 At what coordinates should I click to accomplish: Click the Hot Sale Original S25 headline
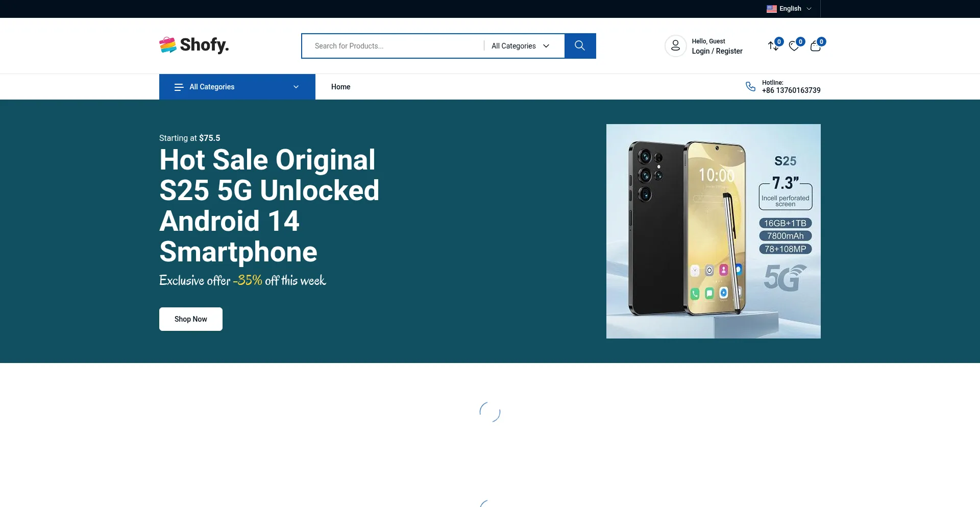(269, 205)
